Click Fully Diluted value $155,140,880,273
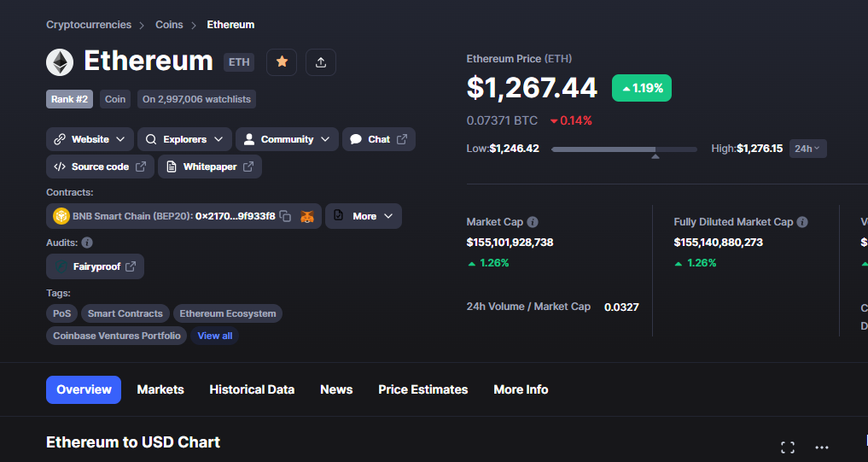The height and width of the screenshot is (462, 868). (719, 243)
